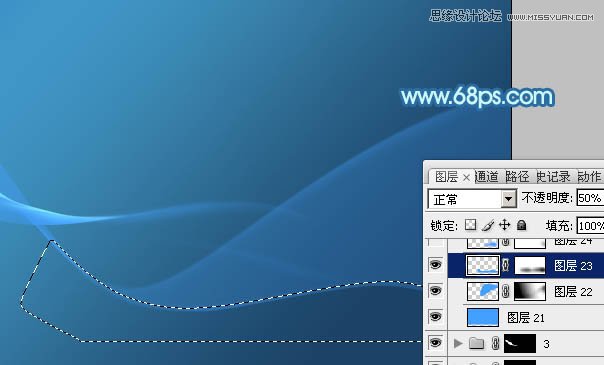Click layer name 图层 23

click(573, 266)
